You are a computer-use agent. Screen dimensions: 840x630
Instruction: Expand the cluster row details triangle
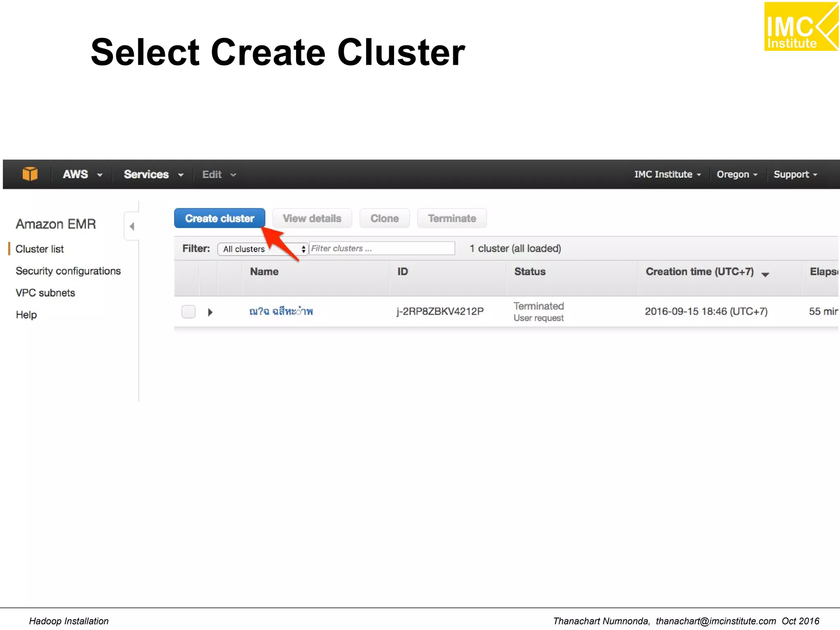(x=210, y=312)
